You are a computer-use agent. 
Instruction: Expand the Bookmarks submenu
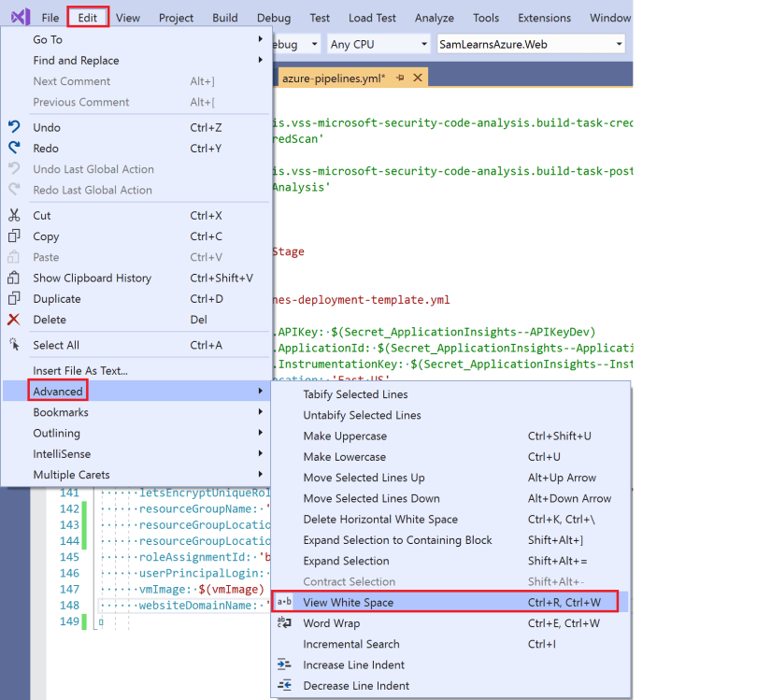click(x=136, y=412)
